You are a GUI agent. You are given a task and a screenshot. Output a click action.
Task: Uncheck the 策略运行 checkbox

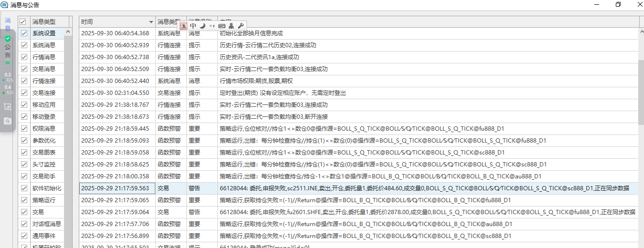click(24, 200)
